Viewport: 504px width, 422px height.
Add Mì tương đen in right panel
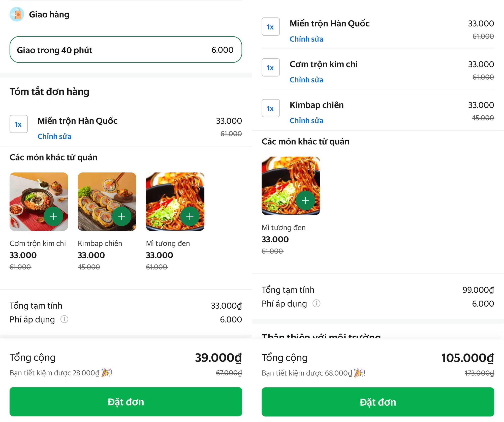coord(305,201)
